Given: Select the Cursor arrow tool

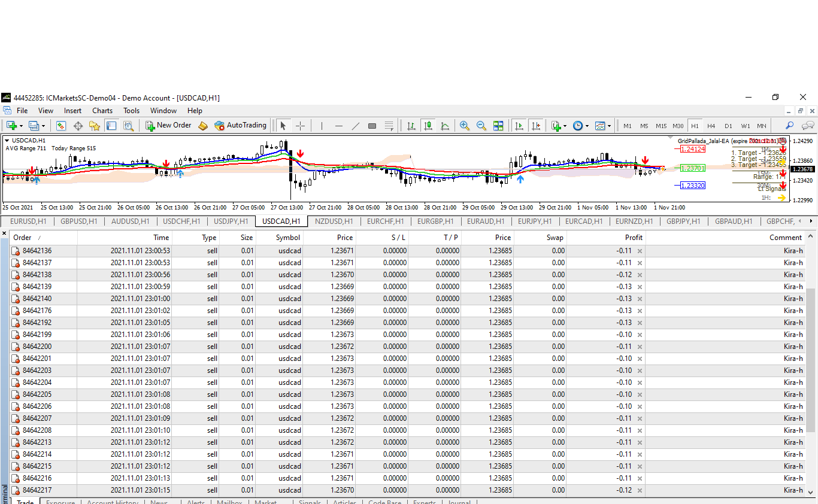Looking at the screenshot, I should point(283,126).
